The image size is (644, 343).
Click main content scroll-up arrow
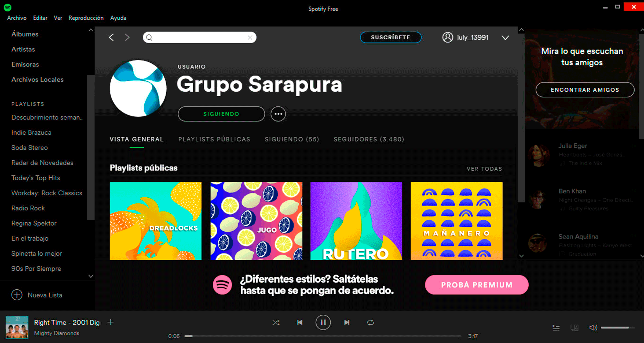click(x=521, y=30)
